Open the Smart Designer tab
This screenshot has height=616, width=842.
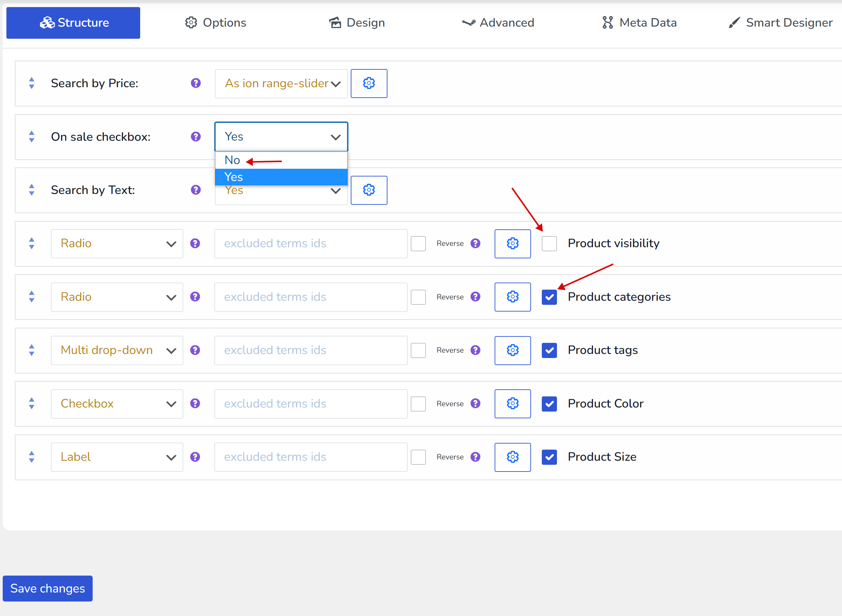click(780, 23)
